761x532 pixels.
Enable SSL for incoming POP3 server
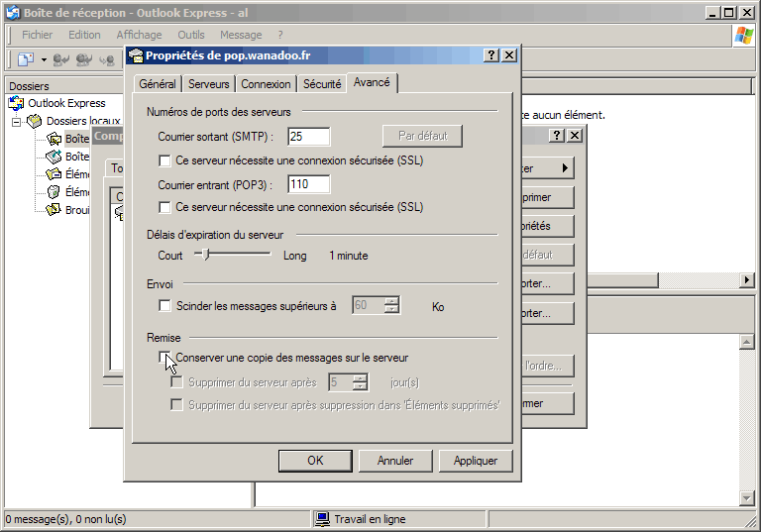[x=165, y=207]
